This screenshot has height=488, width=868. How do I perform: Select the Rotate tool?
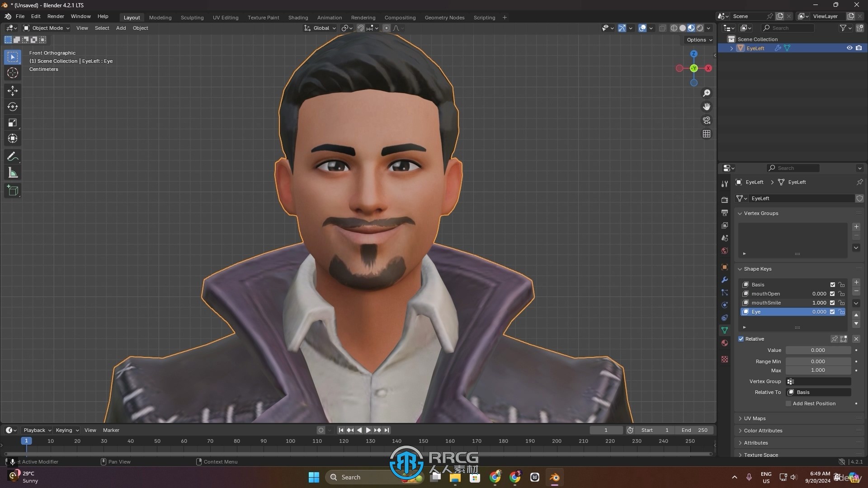point(13,107)
